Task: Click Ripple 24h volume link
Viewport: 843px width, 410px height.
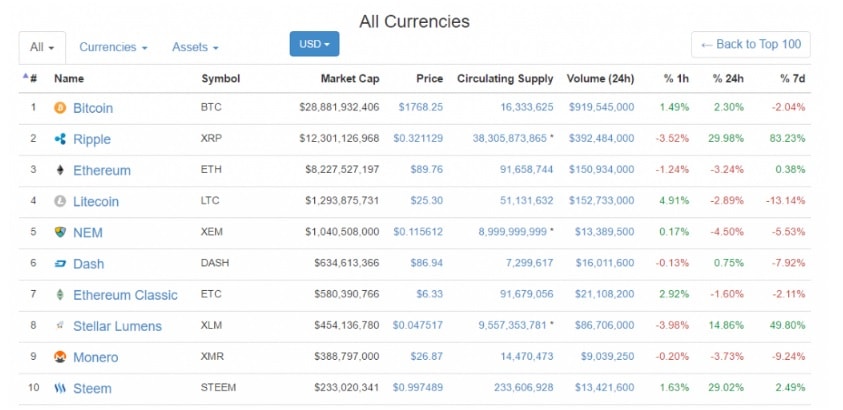Action: 601,139
